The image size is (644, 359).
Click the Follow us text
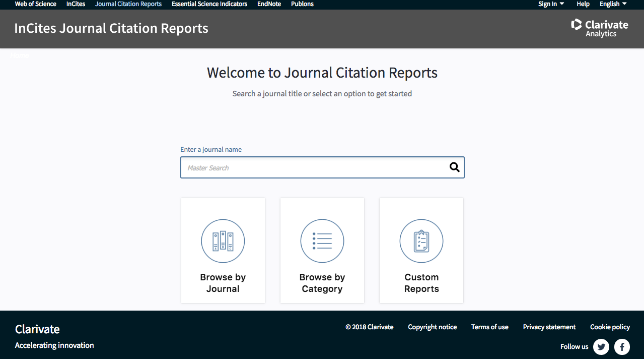(x=574, y=346)
